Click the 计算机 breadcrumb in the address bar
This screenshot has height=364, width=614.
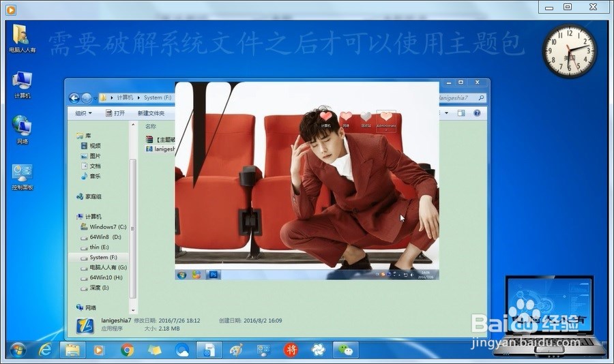coord(125,97)
